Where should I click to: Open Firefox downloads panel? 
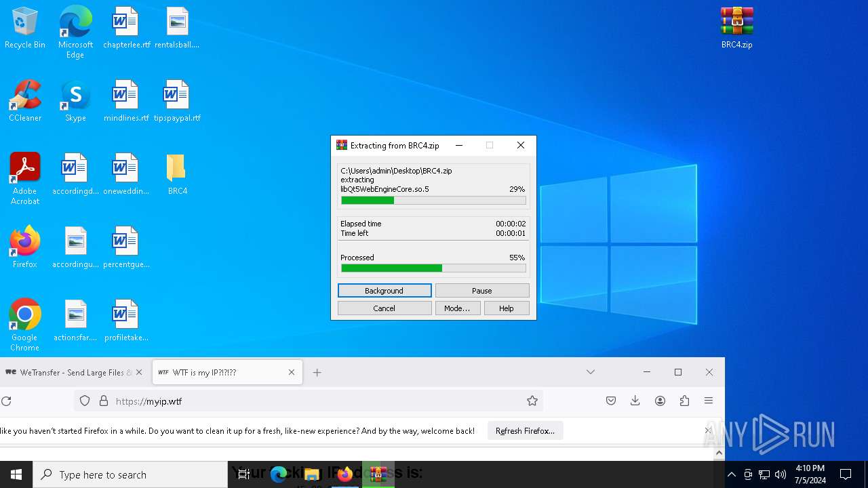635,401
